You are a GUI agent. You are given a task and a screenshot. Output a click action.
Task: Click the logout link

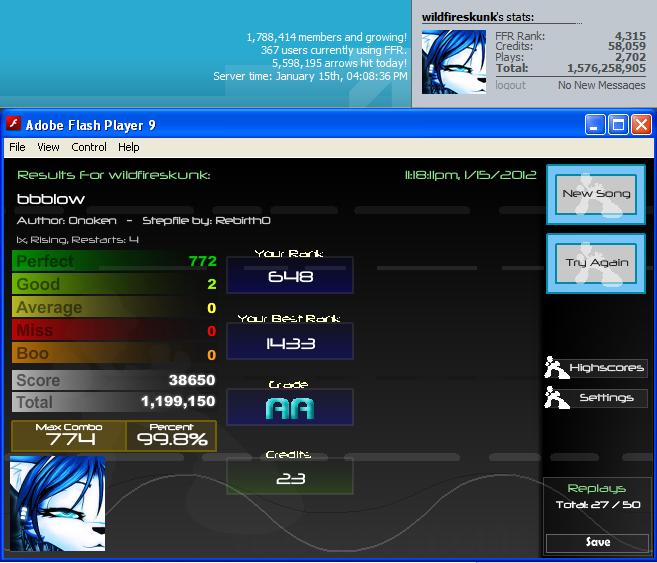point(510,85)
